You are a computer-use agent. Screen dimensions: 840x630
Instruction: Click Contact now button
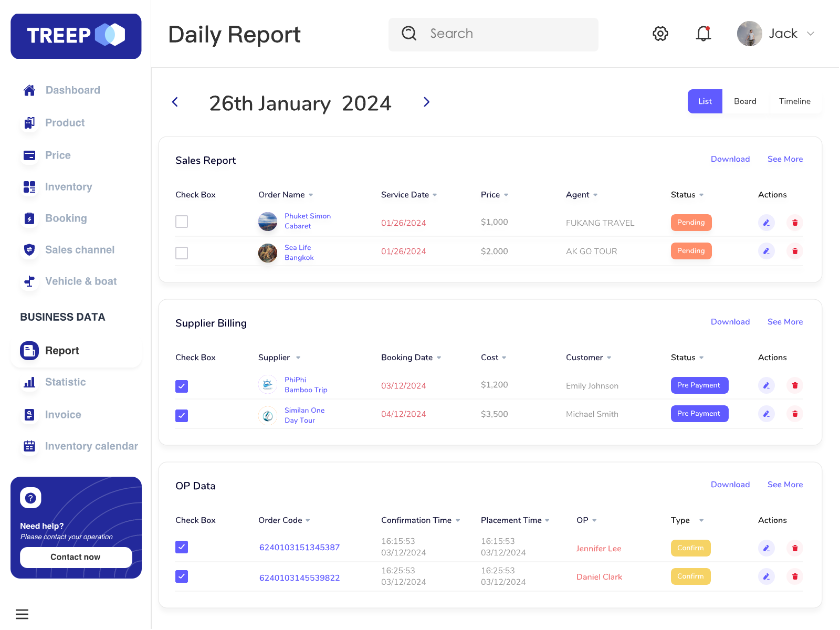pyautogui.click(x=76, y=558)
